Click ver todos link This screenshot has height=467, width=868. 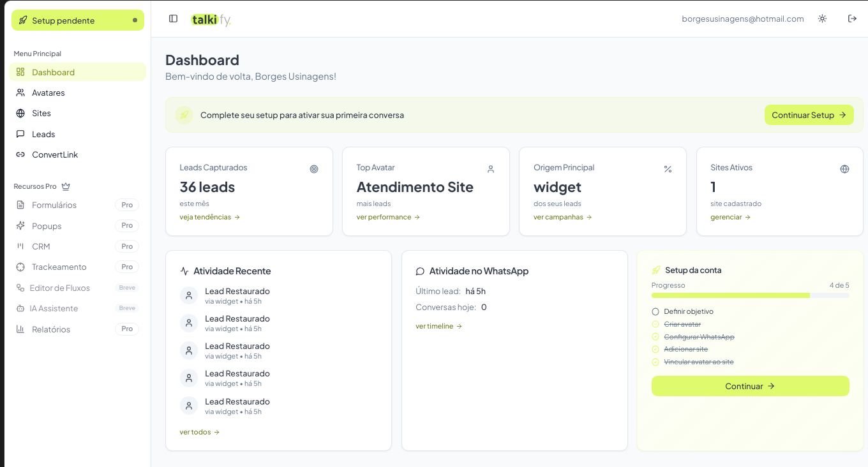pyautogui.click(x=200, y=432)
